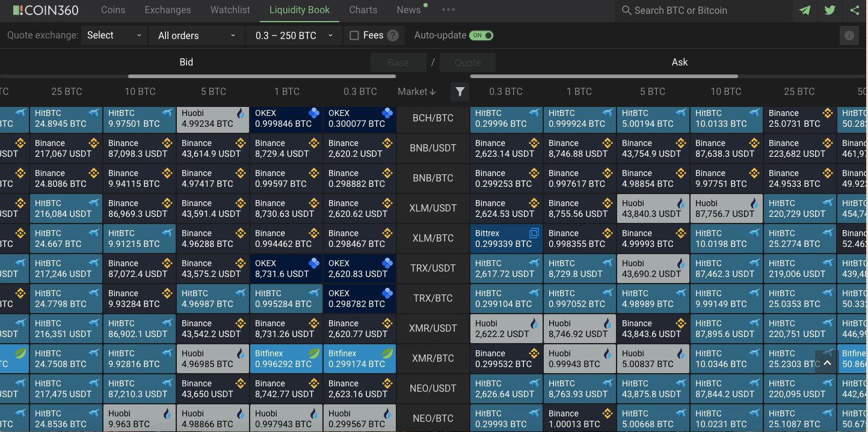The height and width of the screenshot is (432, 868).
Task: Select the BNB/USDT market pair
Action: point(433,148)
